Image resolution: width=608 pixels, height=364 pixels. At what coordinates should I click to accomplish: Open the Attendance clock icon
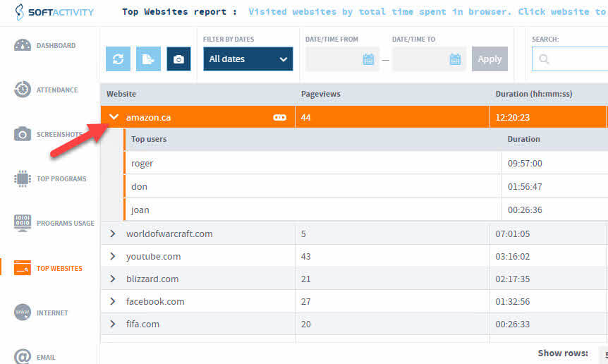tap(22, 90)
